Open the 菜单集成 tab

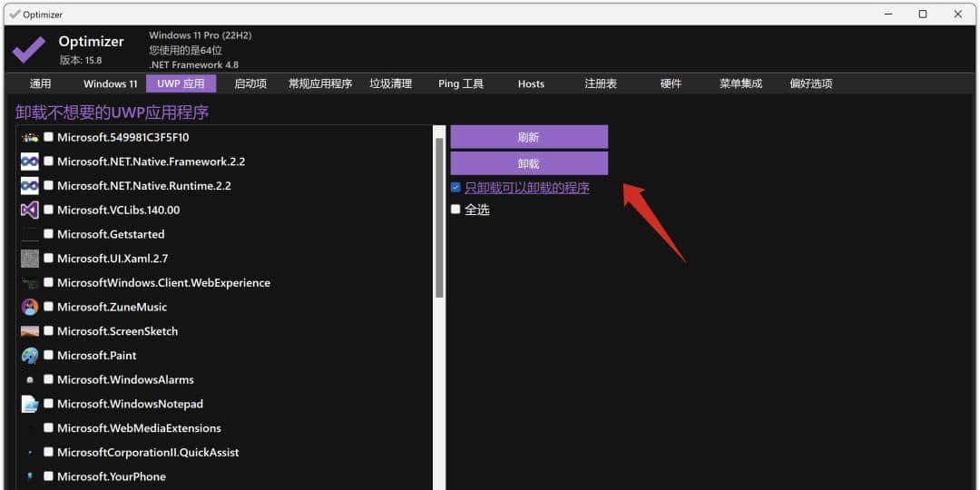coord(740,83)
